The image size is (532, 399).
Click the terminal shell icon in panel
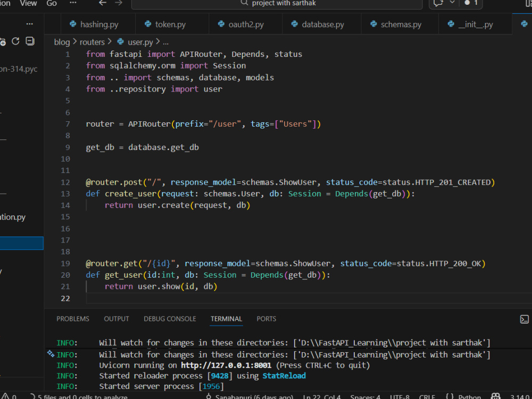(524, 319)
